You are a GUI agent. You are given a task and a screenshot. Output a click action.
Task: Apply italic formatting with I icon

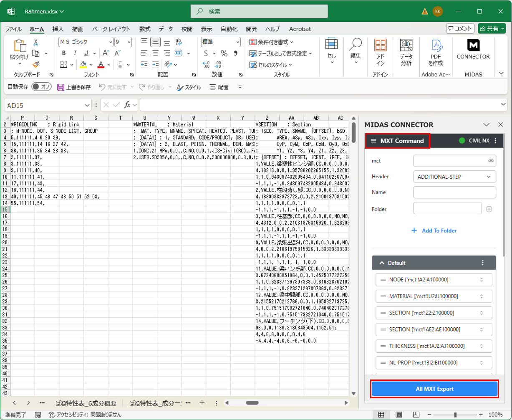75,53
